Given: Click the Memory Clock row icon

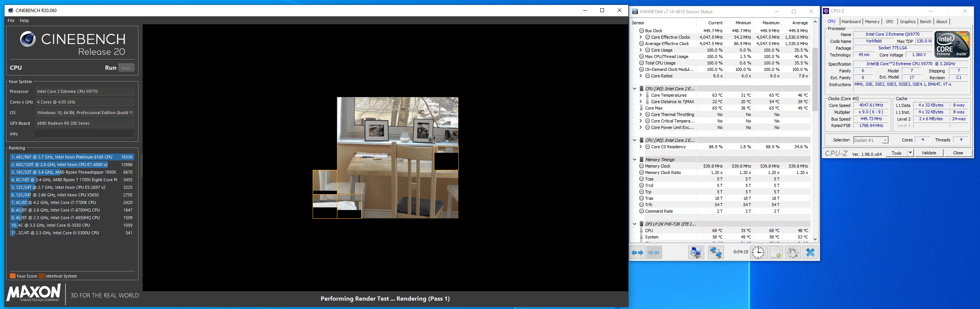Looking at the screenshot, I should (x=642, y=166).
